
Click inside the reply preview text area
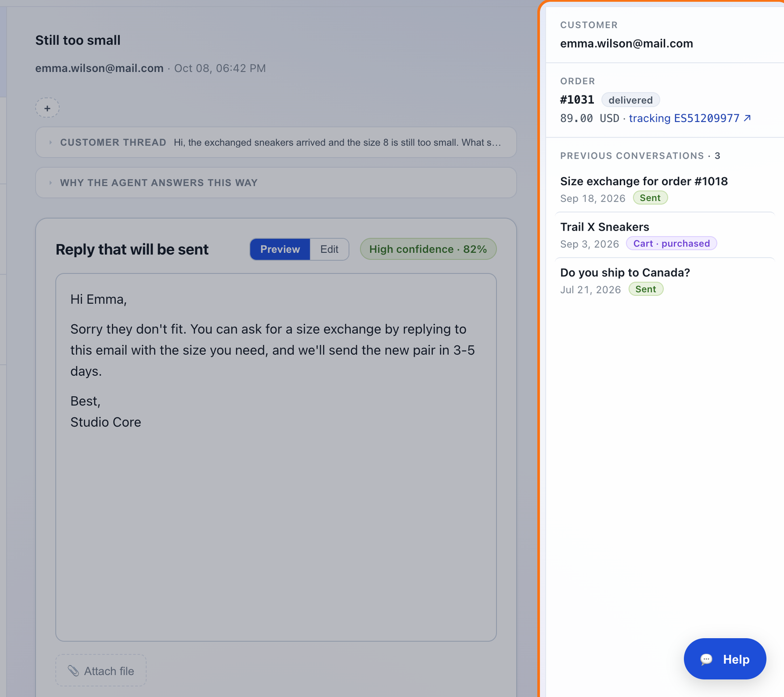[276, 457]
